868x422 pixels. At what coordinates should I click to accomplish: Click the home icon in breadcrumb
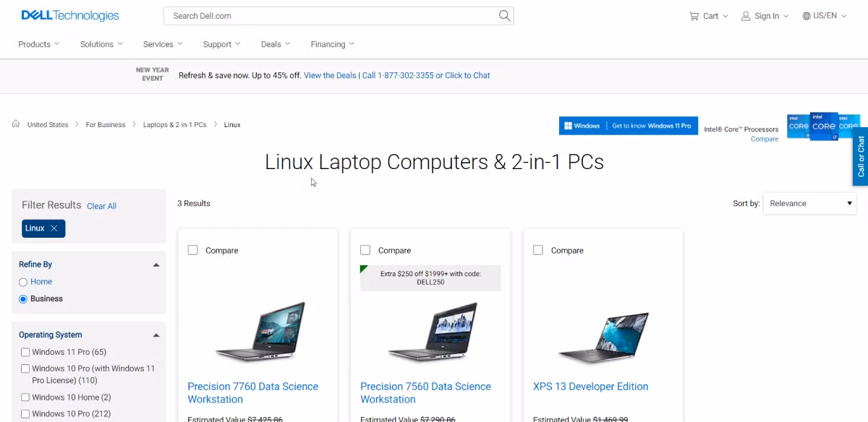(x=16, y=124)
